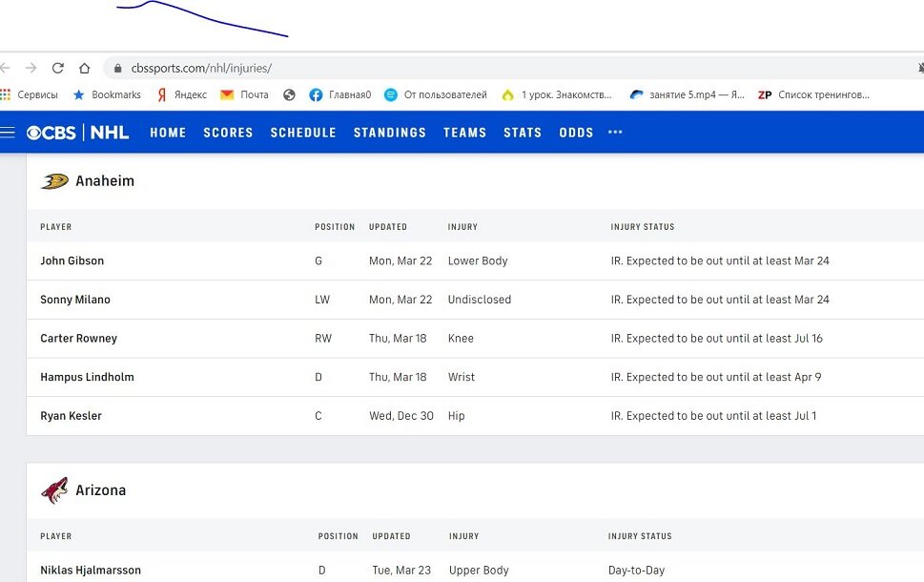The image size is (924, 582).
Task: Open John Gibson player page
Action: [72, 261]
